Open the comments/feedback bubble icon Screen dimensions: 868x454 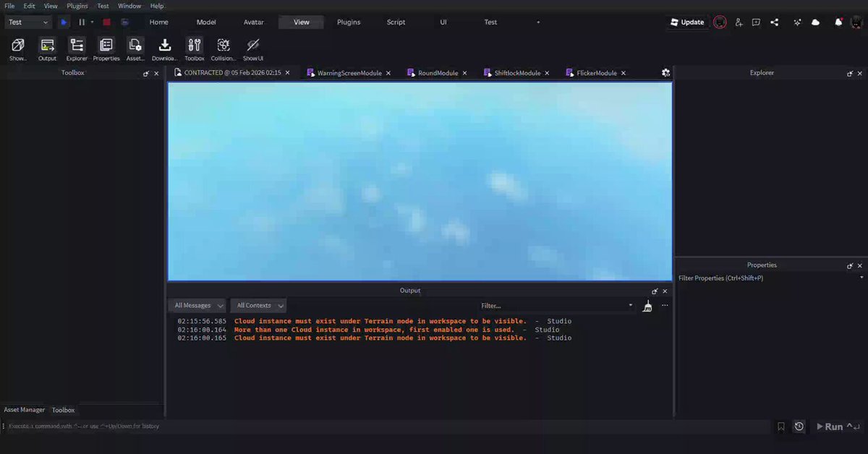pos(756,22)
